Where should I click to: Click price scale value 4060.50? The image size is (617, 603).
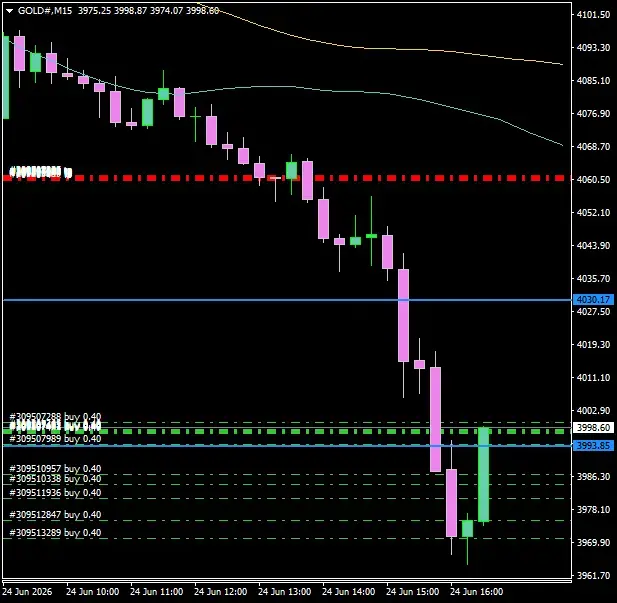593,179
